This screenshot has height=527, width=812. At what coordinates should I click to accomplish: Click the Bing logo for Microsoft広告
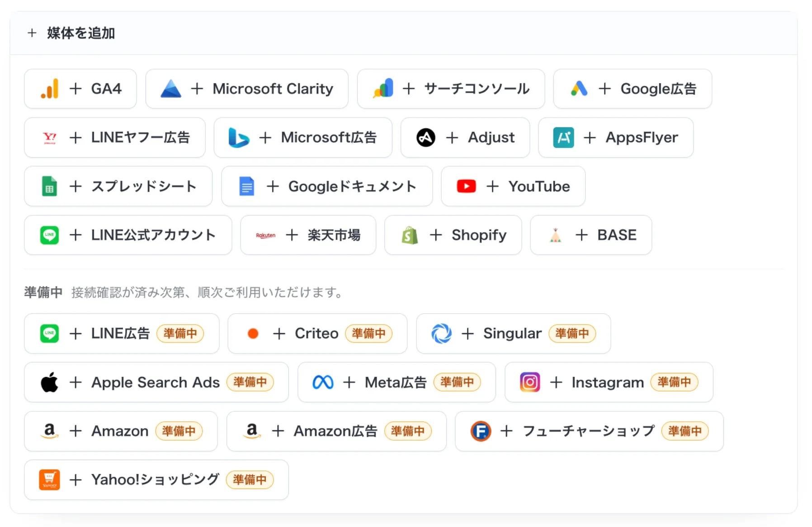[239, 137]
